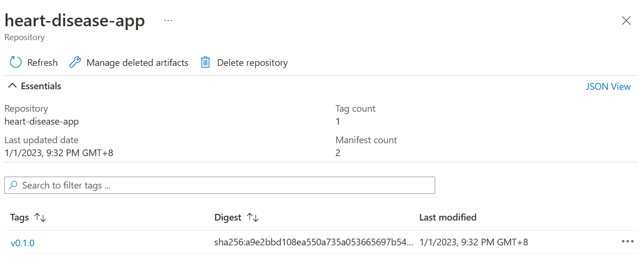
Task: Click the wrench icon for deleted artifacts
Action: (x=75, y=63)
